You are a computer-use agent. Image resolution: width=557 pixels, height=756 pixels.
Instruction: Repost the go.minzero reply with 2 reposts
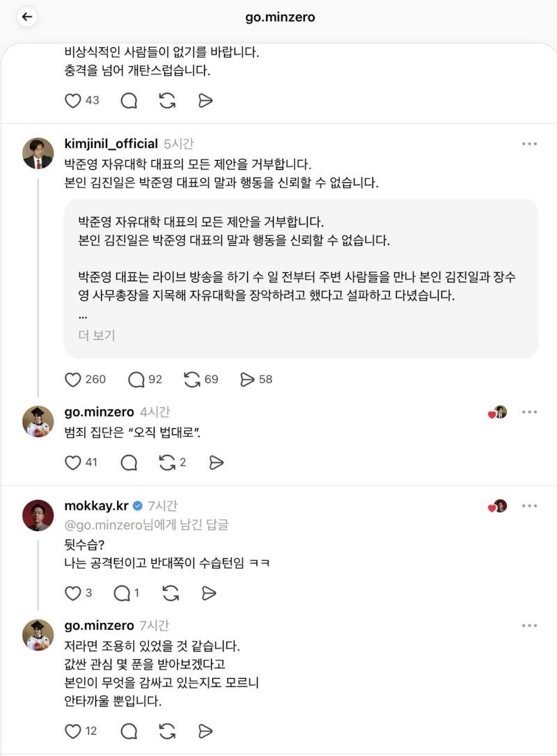pyautogui.click(x=167, y=462)
